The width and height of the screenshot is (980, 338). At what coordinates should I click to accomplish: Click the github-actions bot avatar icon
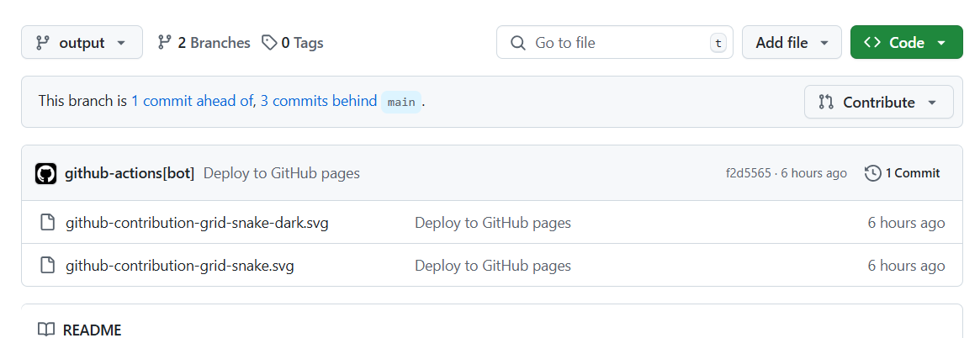click(x=45, y=173)
